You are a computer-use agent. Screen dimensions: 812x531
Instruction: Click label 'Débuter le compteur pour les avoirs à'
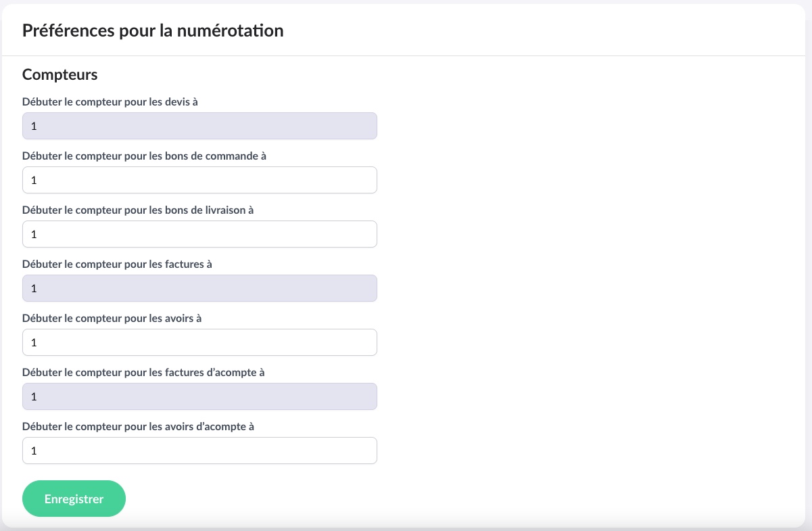(x=112, y=318)
